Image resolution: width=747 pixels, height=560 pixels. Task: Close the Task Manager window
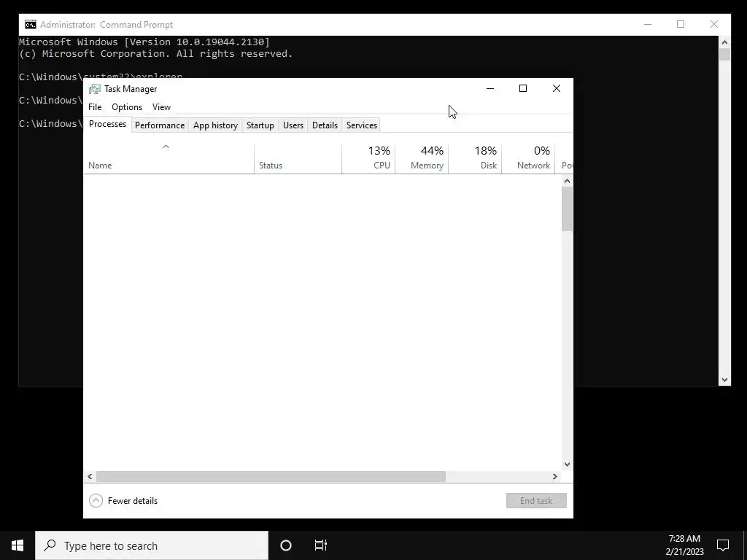point(557,88)
